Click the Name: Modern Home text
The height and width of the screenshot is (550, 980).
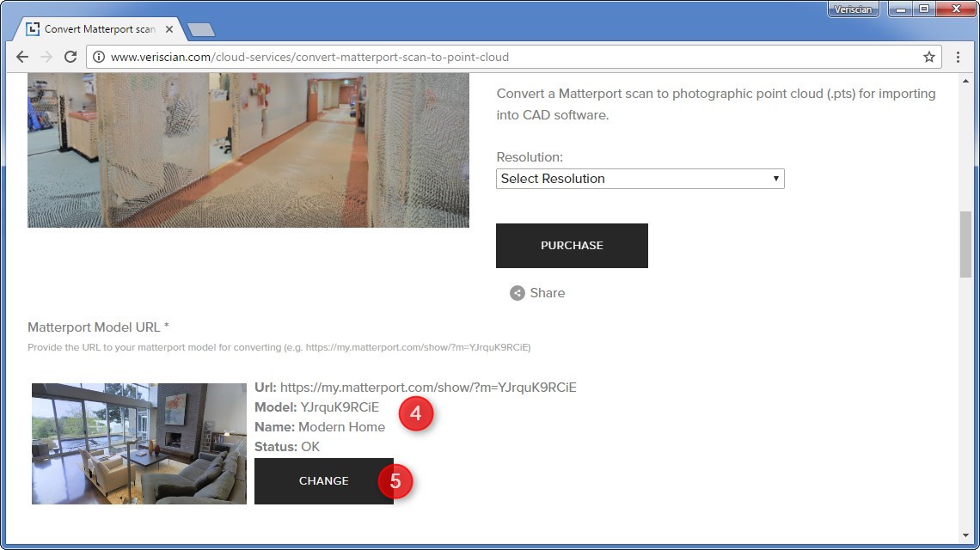point(320,427)
